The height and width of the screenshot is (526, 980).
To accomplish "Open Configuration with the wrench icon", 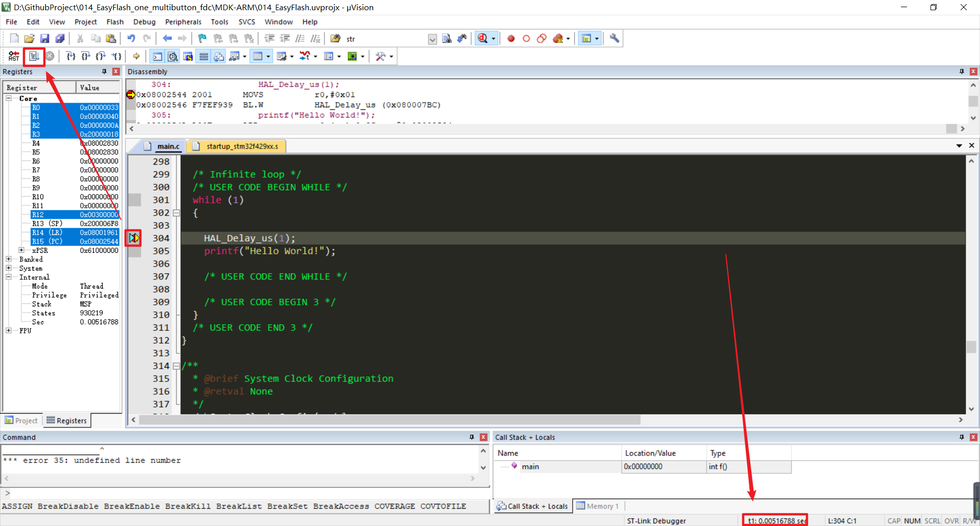I will 615,39.
